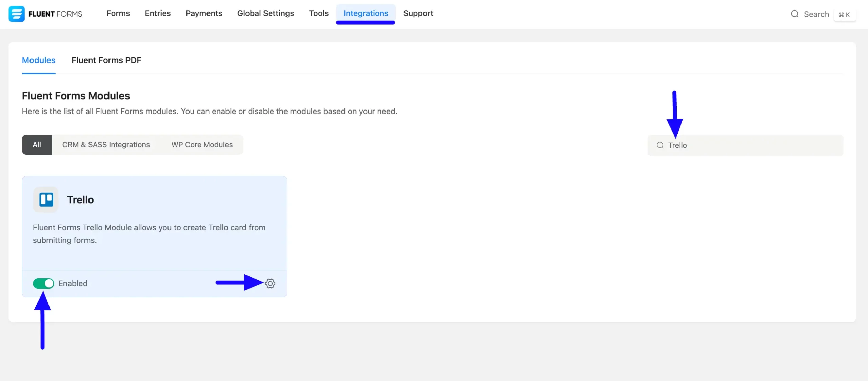The height and width of the screenshot is (381, 868).
Task: Click the Enabled status label
Action: click(x=73, y=283)
